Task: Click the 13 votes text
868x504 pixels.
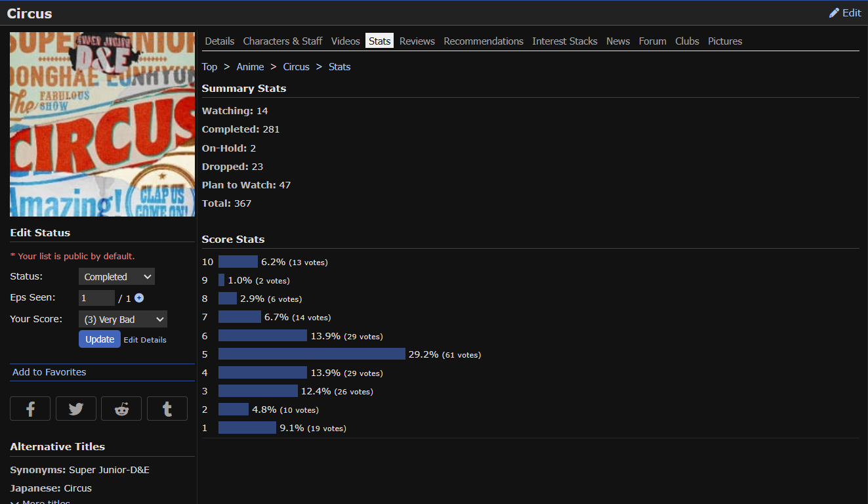Action: click(x=308, y=262)
